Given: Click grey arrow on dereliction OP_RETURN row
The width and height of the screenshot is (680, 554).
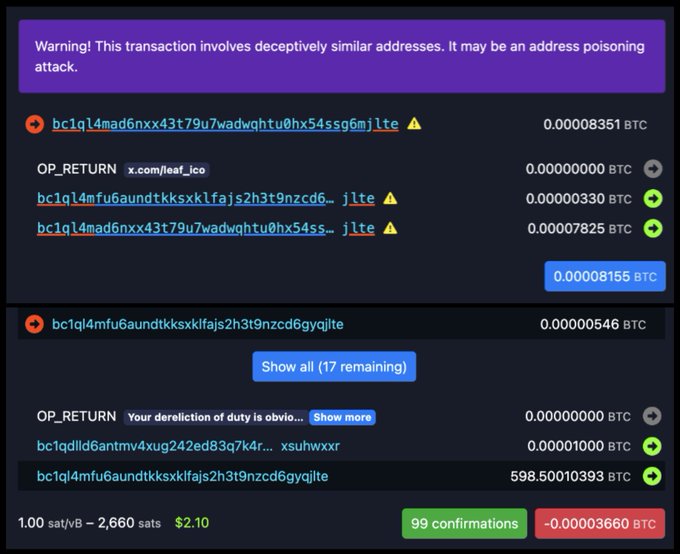Looking at the screenshot, I should point(652,416).
